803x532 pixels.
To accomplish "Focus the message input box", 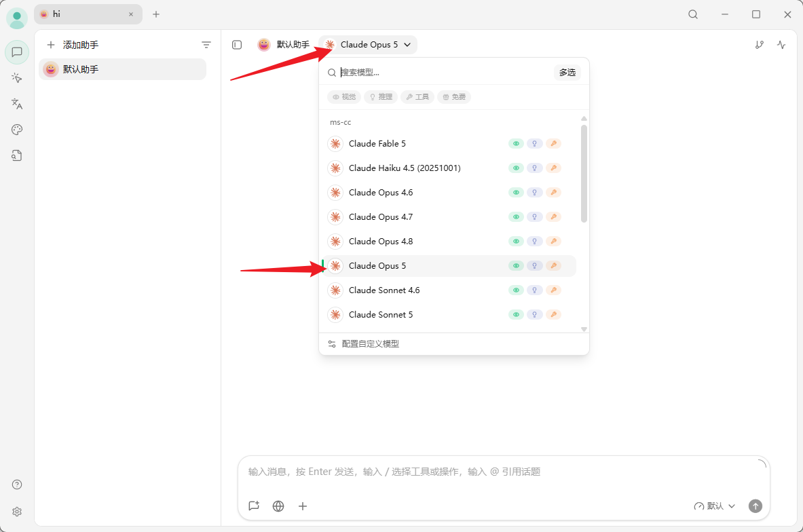I will click(x=504, y=472).
